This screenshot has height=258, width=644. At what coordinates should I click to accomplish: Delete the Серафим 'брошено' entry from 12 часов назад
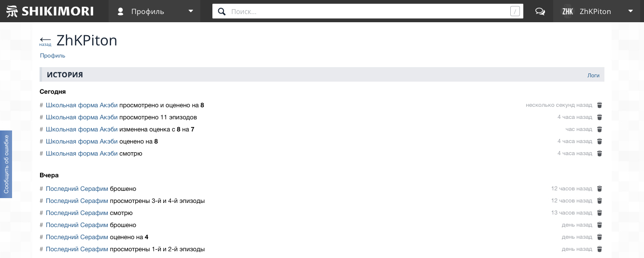pos(600,188)
